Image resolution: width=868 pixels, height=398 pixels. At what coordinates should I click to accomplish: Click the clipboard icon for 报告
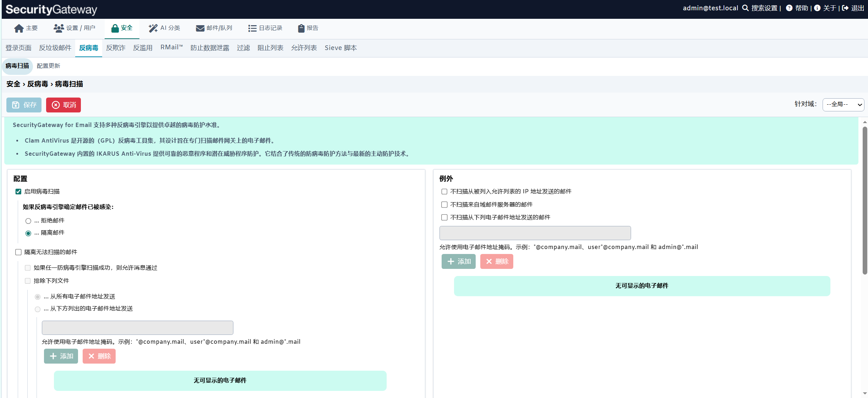(301, 28)
